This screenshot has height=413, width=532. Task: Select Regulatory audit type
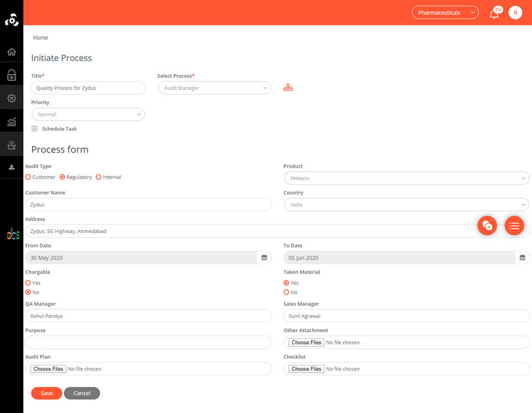62,177
